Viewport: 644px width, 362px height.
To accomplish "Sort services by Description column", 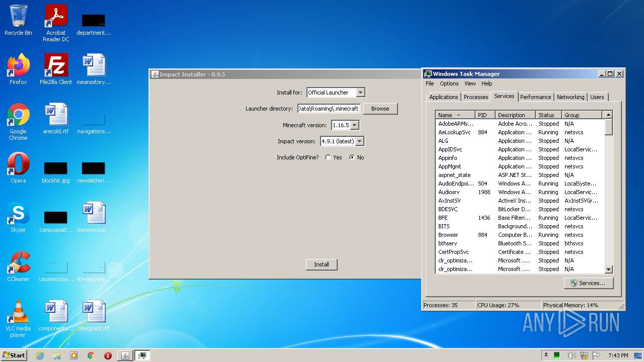I will [x=515, y=115].
